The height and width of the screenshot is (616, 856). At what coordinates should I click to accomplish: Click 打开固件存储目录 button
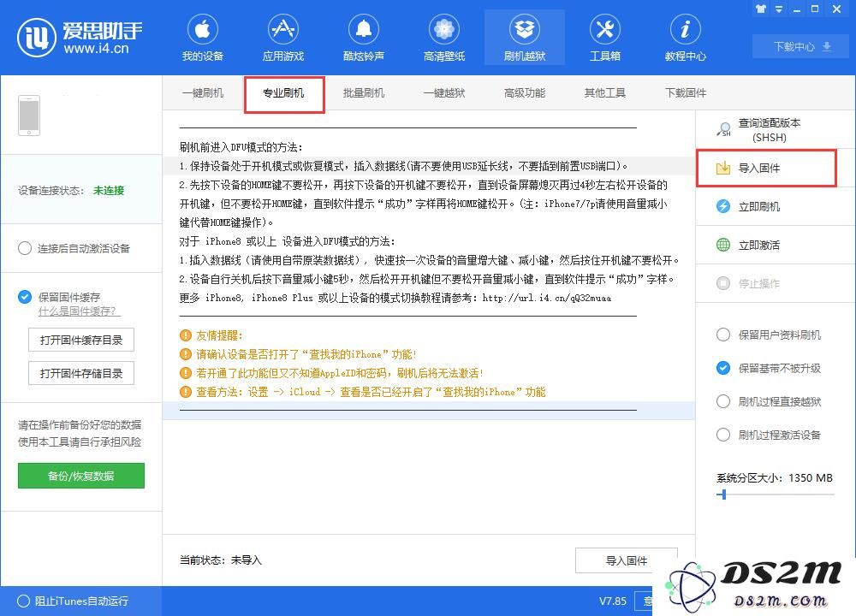(x=81, y=373)
